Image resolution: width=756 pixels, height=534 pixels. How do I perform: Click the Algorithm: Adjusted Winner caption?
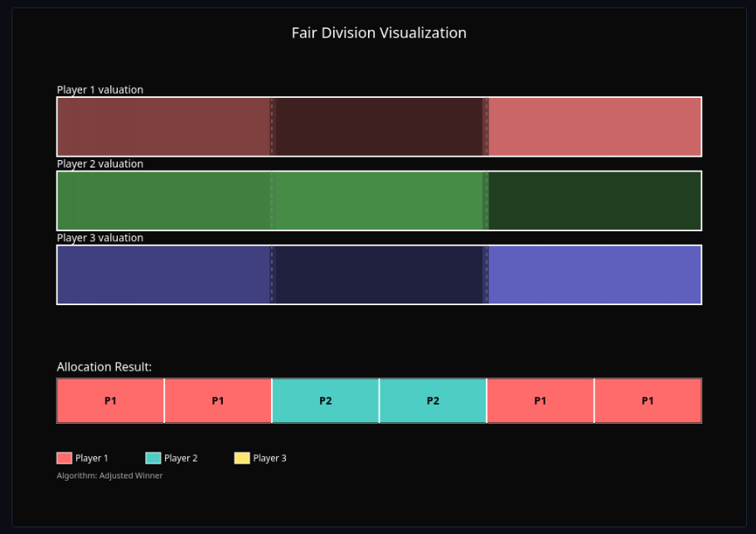(109, 476)
